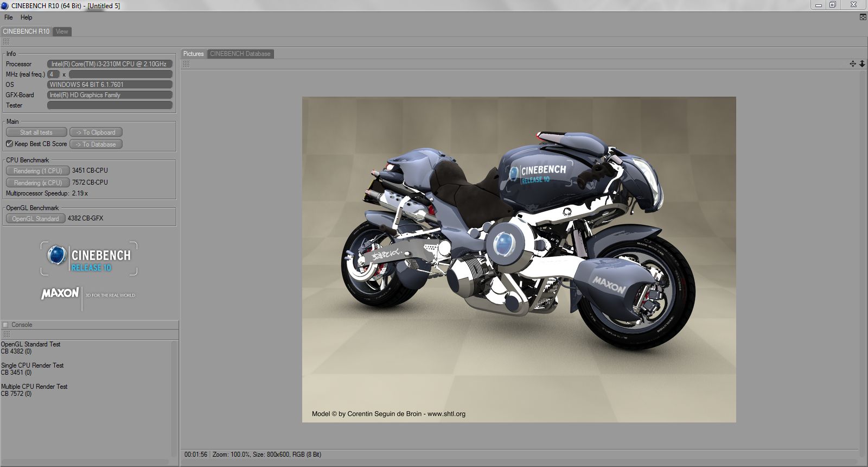Click the pan/move view icon above picture
This screenshot has width=868, height=467.
click(x=853, y=64)
